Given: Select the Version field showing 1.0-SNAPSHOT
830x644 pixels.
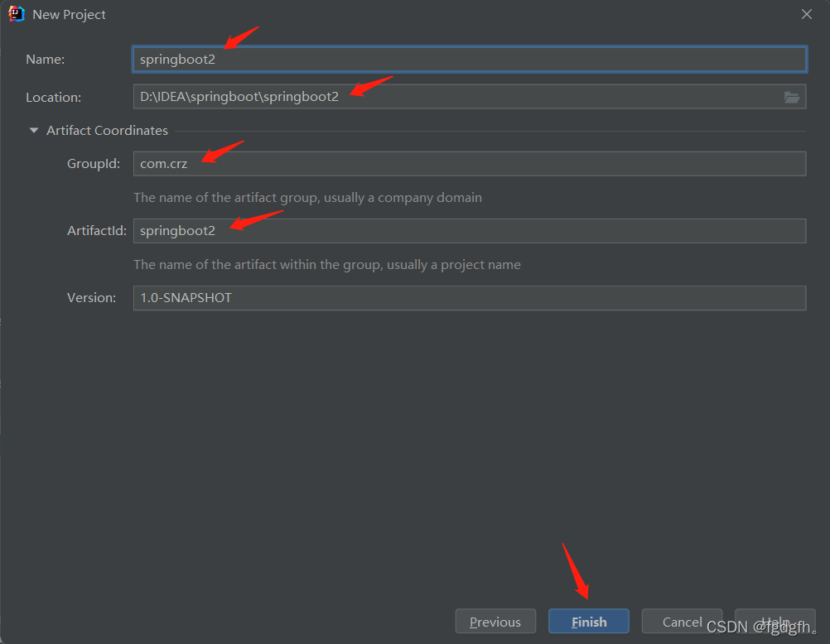Looking at the screenshot, I should tap(470, 297).
